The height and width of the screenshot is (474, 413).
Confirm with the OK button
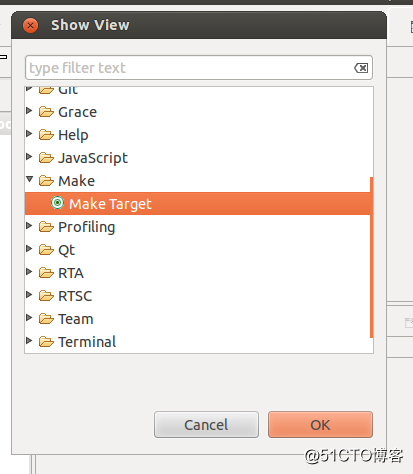(x=320, y=424)
